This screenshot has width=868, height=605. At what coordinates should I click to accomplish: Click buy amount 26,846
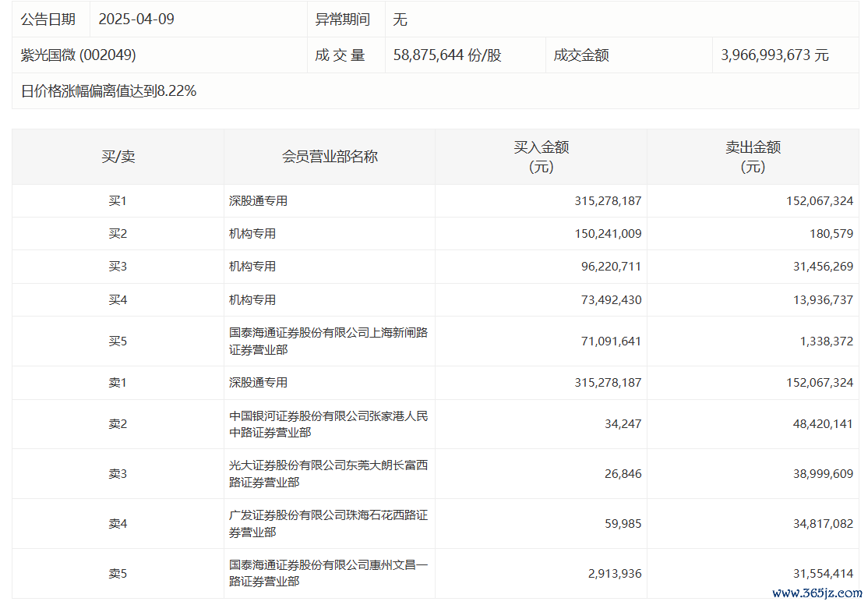[623, 474]
